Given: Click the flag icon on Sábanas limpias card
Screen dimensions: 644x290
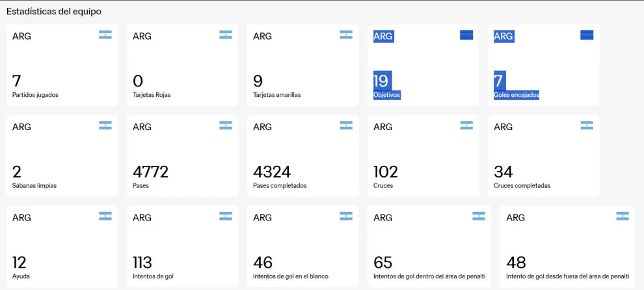Looking at the screenshot, I should click(x=105, y=125).
